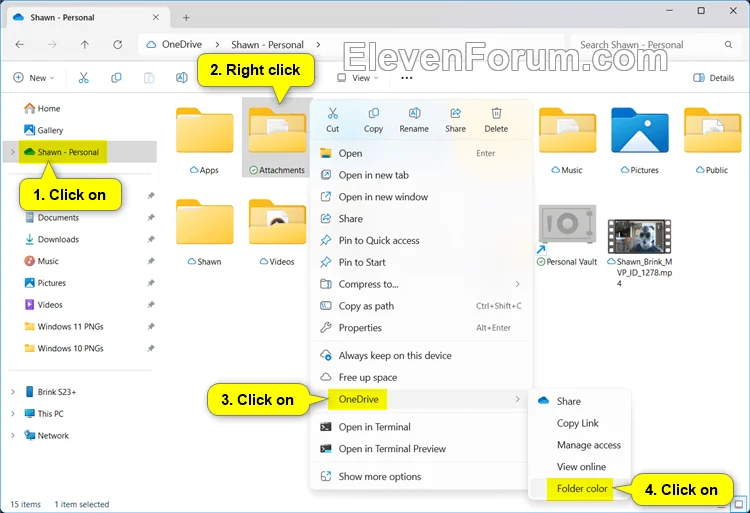Open the New dropdown
The width and height of the screenshot is (750, 513).
click(33, 77)
